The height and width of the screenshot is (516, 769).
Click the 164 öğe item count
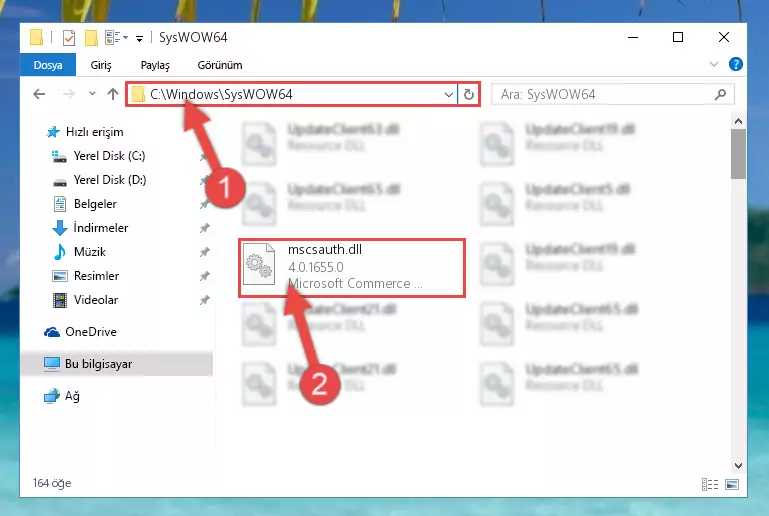pyautogui.click(x=52, y=484)
